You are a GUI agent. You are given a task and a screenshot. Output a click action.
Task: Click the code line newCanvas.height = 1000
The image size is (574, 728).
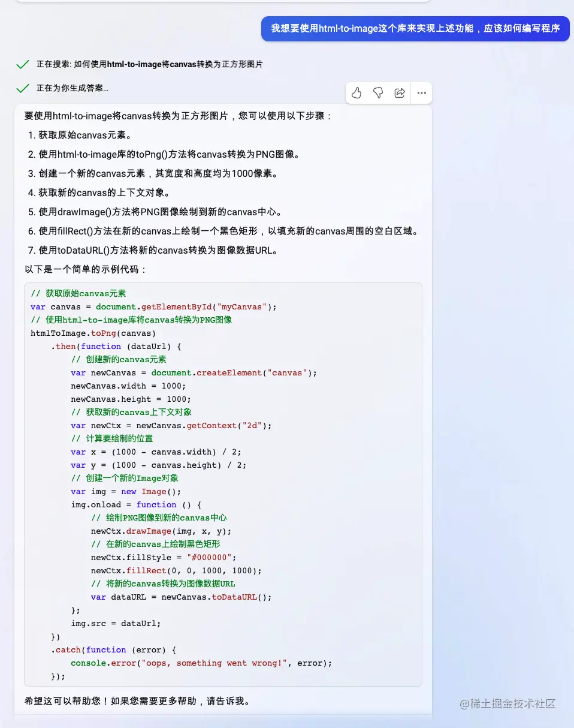131,399
